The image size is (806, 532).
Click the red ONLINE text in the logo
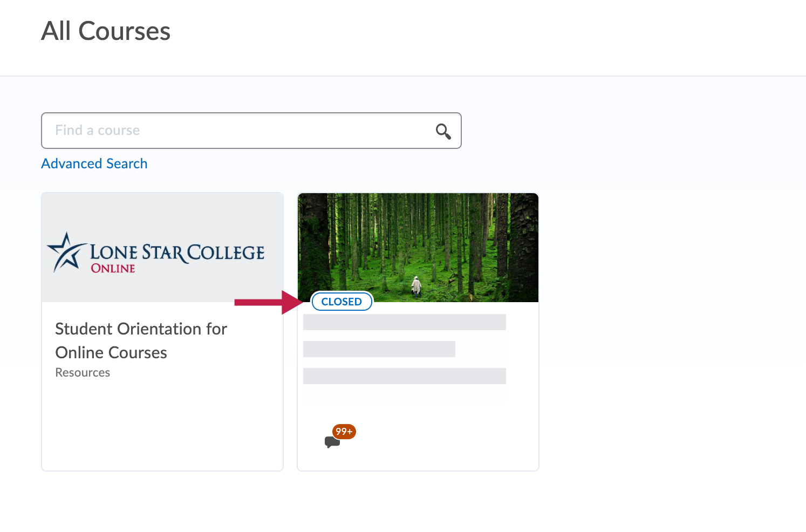113,268
